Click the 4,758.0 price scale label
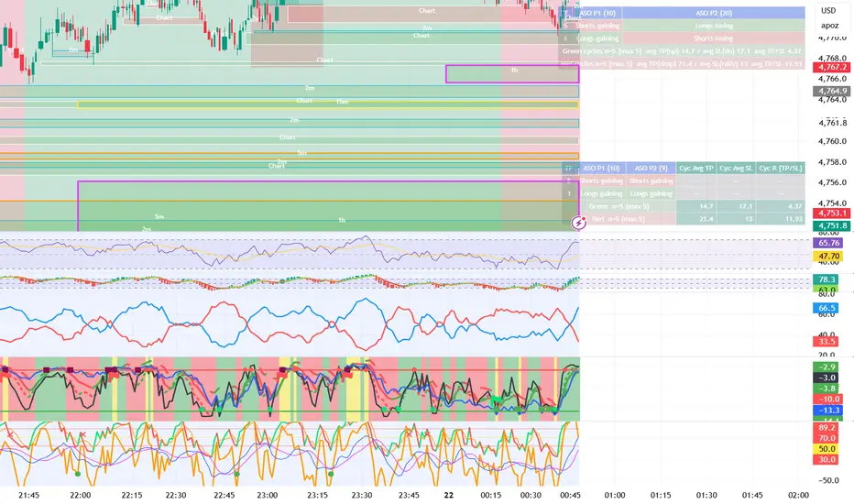Viewport: 854px width, 504px height. tap(832, 162)
